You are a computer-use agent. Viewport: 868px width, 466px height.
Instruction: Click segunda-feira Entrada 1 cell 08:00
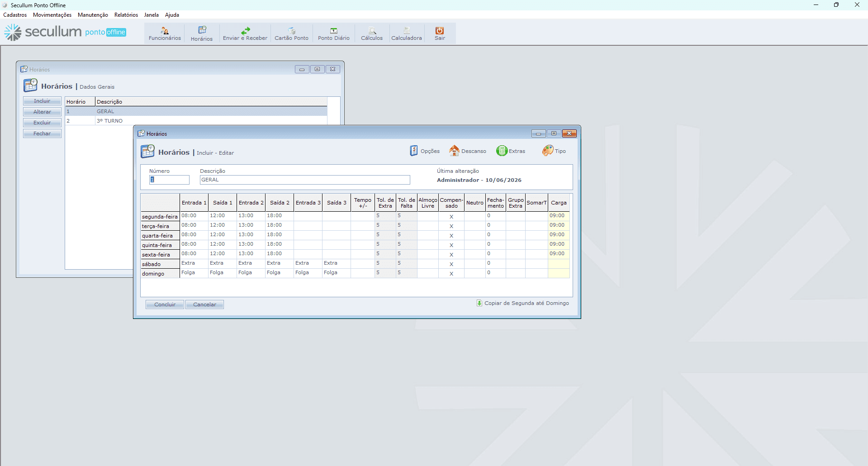click(x=194, y=216)
